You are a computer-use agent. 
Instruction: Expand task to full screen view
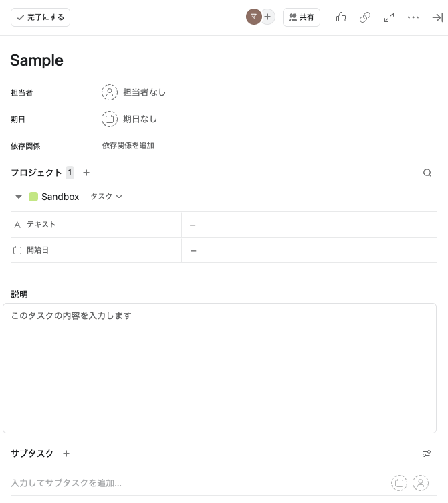[389, 17]
